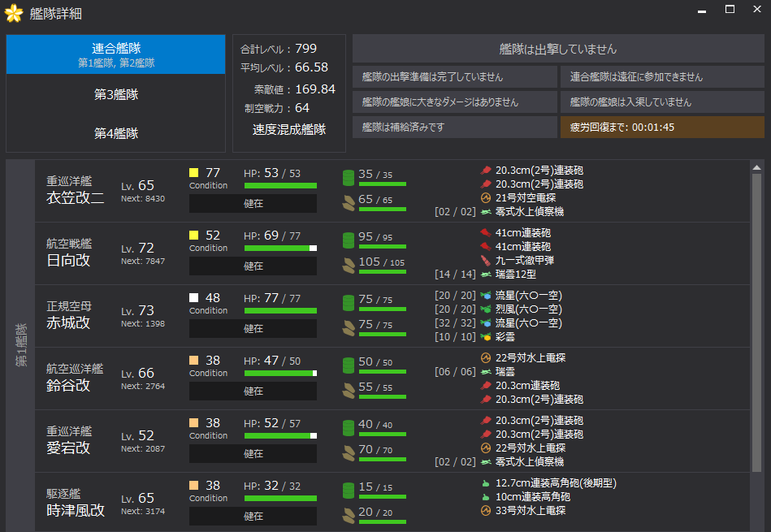The image size is (771, 532).
Task: Click the flower app icon in title bar
Action: 14,14
